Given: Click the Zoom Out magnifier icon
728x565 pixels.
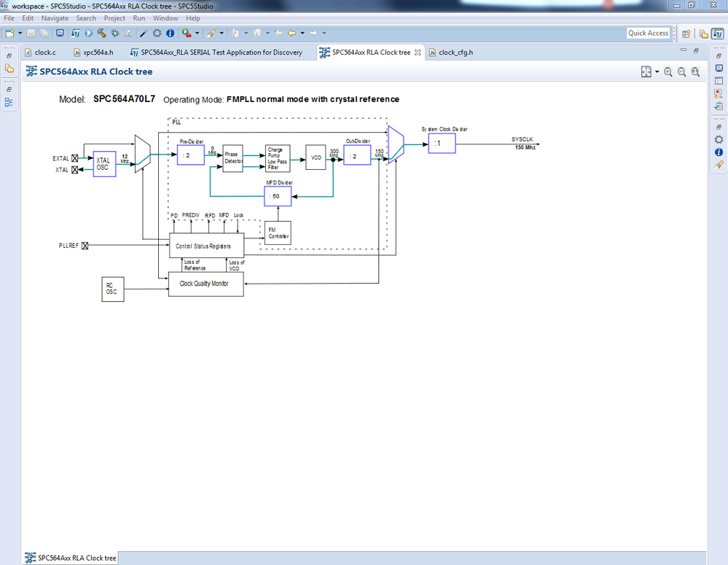Looking at the screenshot, I should [681, 72].
